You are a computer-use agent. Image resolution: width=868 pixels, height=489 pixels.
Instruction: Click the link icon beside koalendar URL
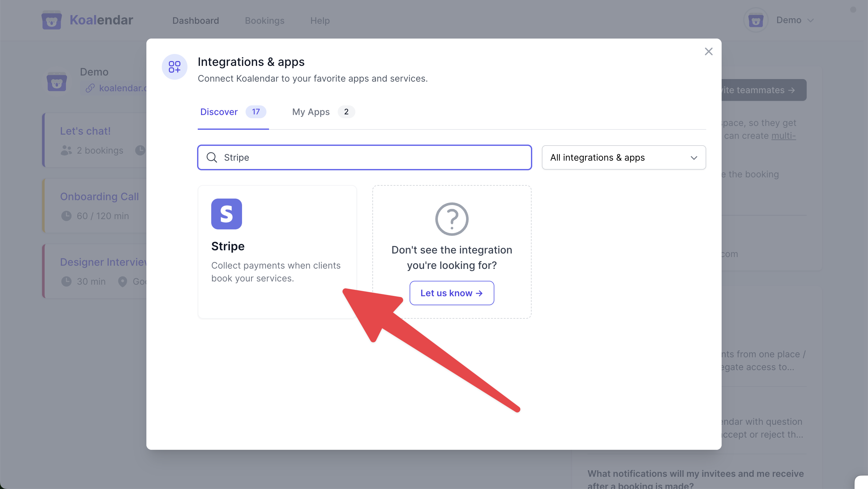coord(90,88)
